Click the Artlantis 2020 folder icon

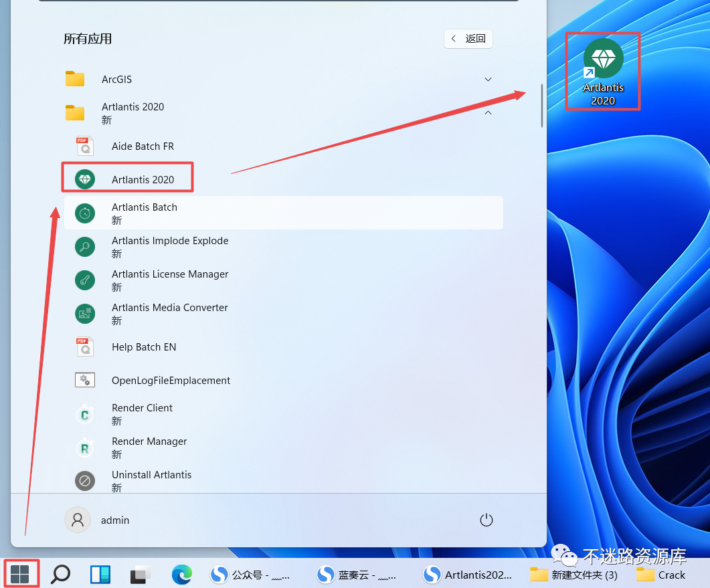pos(75,112)
